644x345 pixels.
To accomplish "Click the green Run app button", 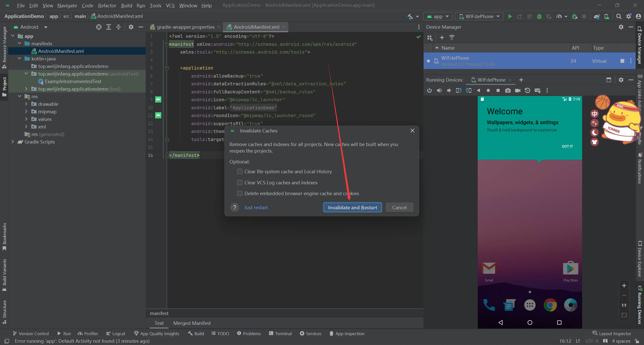I will pos(510,16).
